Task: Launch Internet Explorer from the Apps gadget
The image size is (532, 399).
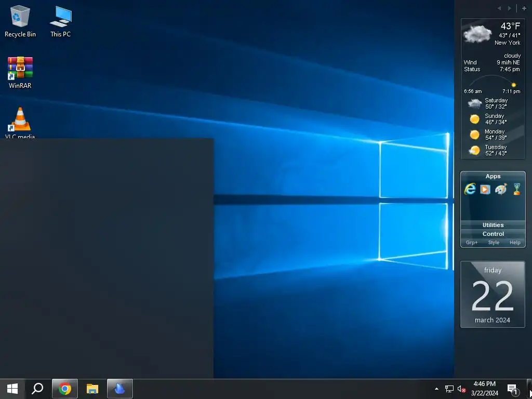Action: [x=470, y=189]
